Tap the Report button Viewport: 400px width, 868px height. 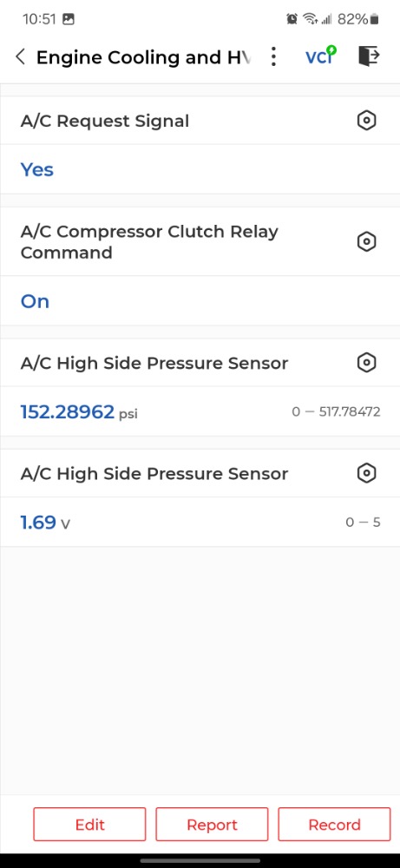coord(212,825)
